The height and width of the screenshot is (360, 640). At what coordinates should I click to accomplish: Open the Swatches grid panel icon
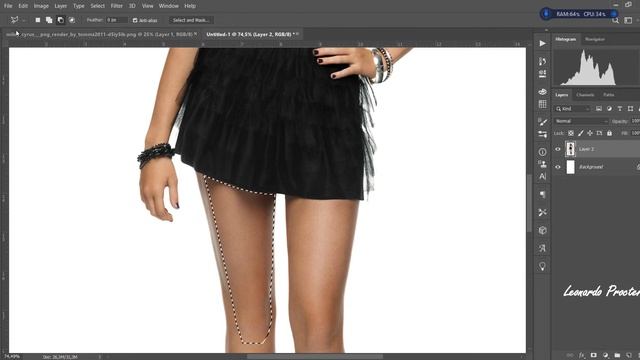[542, 104]
